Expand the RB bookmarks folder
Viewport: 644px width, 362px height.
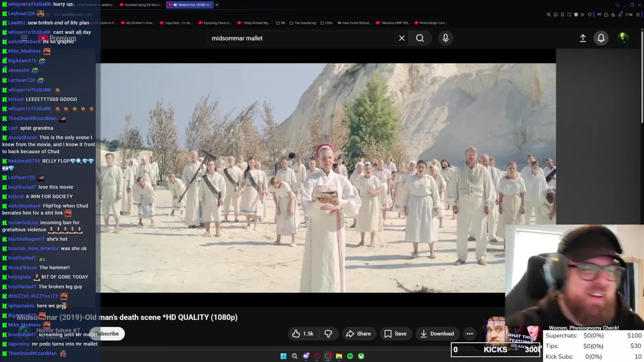(280, 23)
